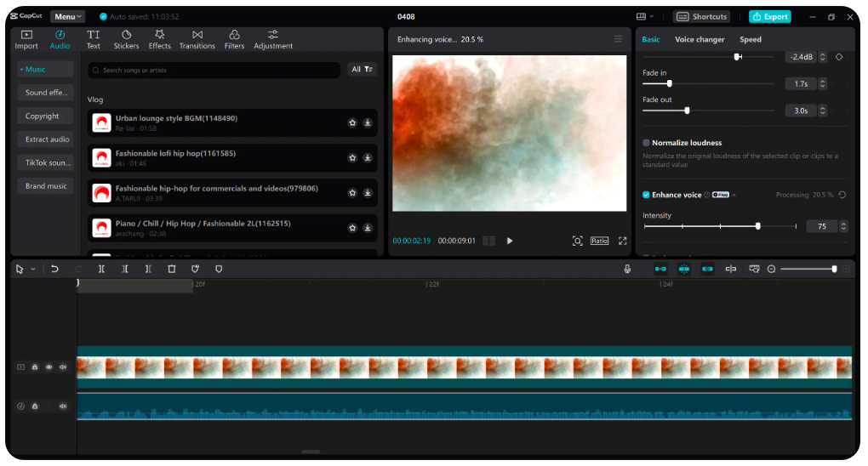This screenshot has width=868, height=466.
Task: Favorite Fashionable lofi hip hop track
Action: coord(352,157)
